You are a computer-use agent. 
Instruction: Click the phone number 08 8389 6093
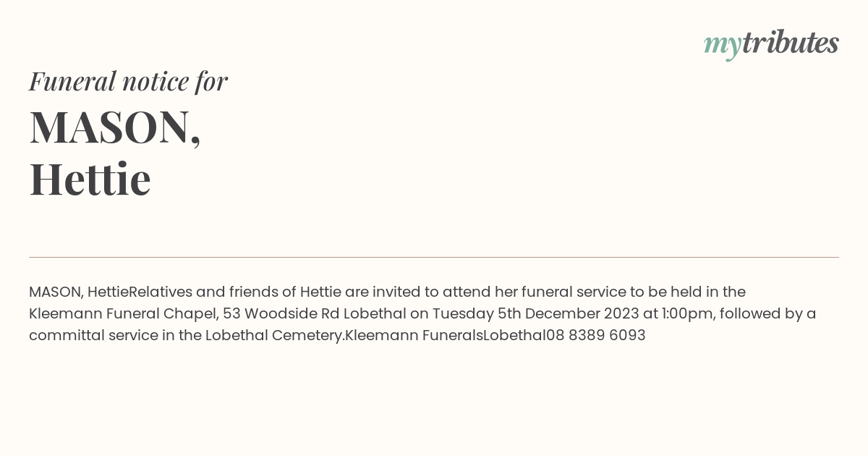[596, 335]
